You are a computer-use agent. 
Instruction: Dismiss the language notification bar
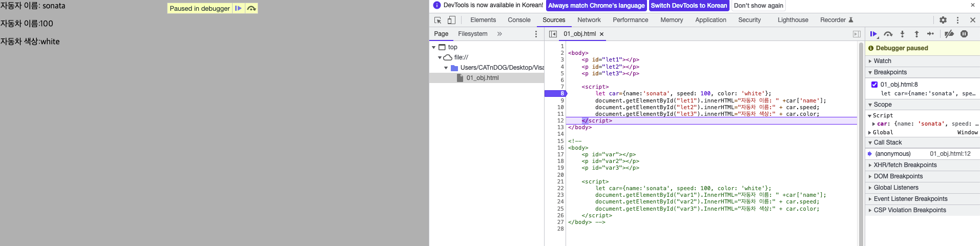tap(973, 5)
